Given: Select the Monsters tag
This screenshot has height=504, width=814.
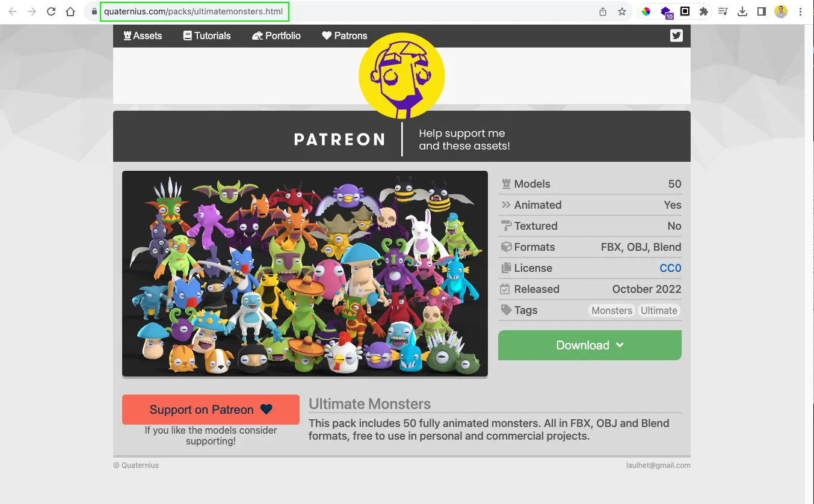Looking at the screenshot, I should pos(612,310).
